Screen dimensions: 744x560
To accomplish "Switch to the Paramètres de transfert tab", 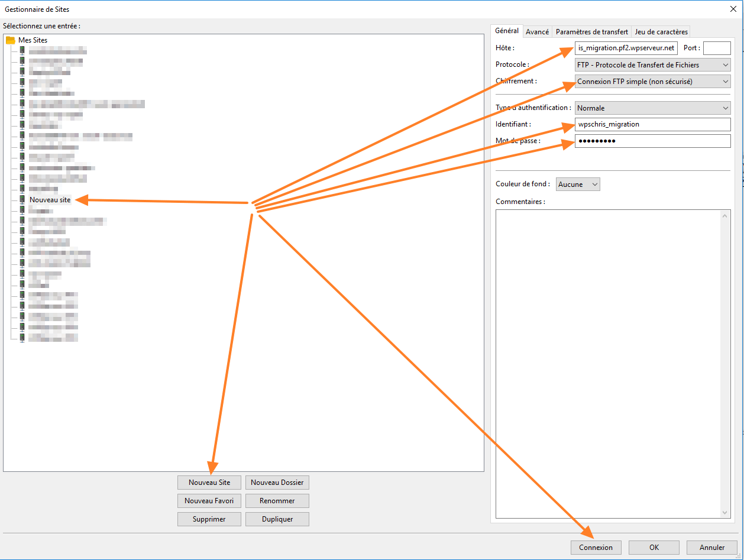I will pos(592,31).
